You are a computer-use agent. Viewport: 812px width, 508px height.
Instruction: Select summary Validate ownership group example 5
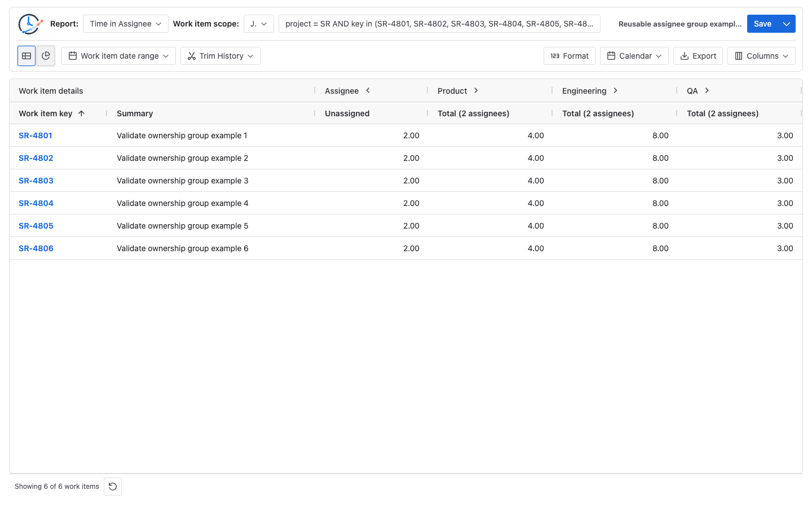183,226
